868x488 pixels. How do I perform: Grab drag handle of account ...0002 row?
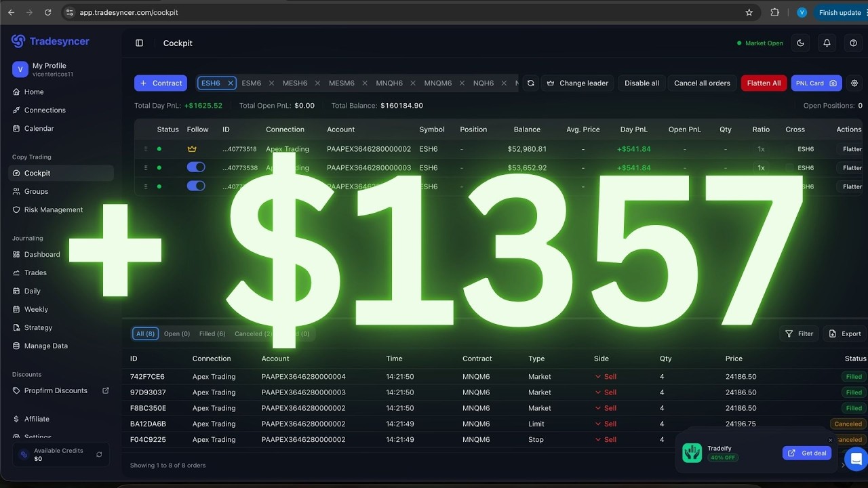145,149
